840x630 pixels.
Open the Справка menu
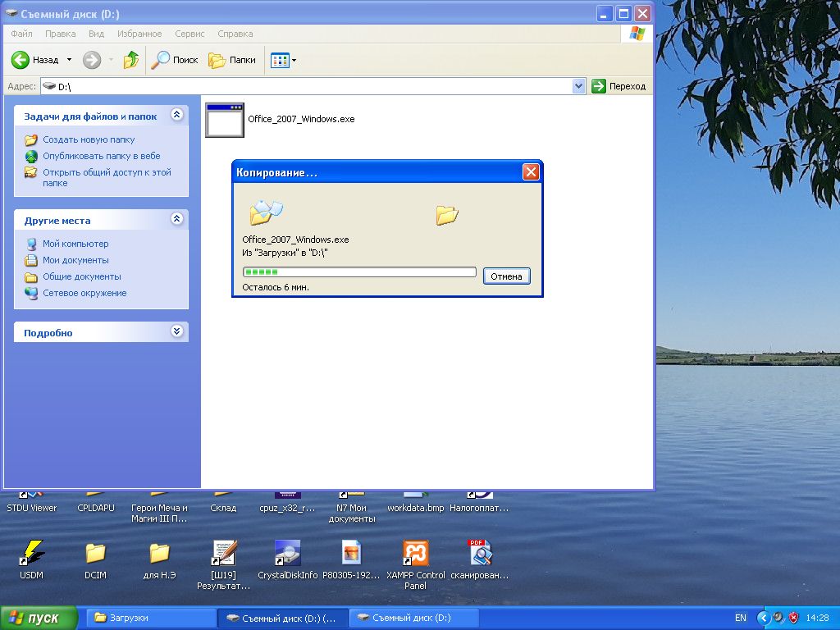click(x=235, y=33)
